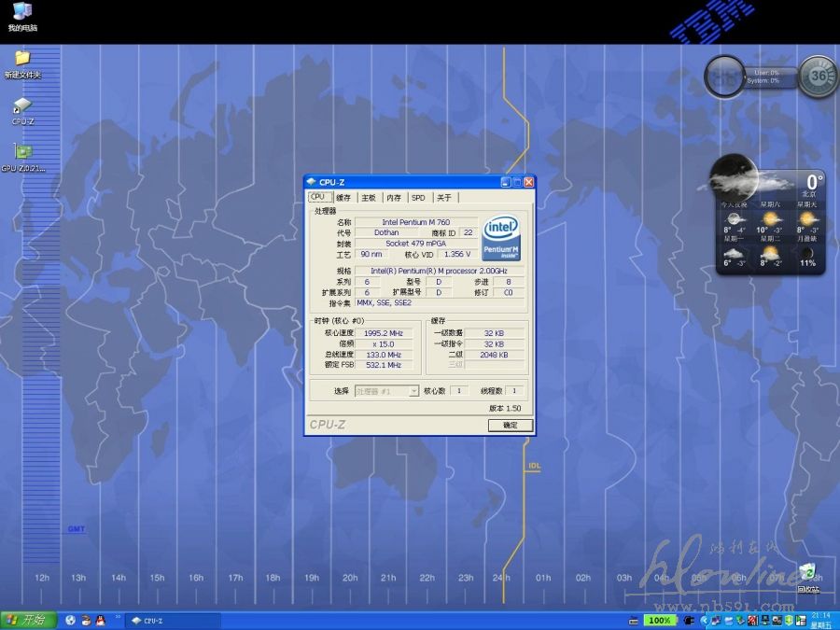Expand the quick launch overflow chevron
840x630 pixels.
click(x=117, y=617)
